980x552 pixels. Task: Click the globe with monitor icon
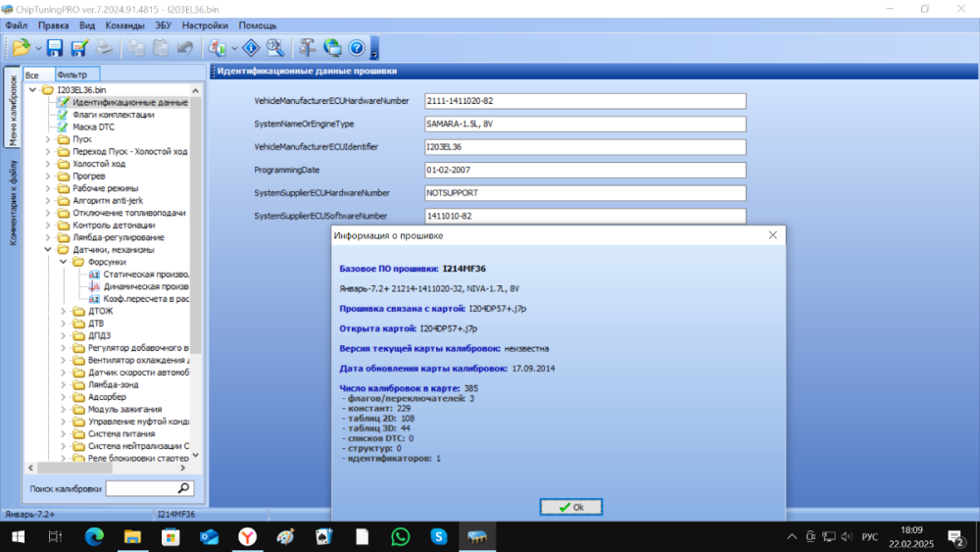tap(332, 48)
